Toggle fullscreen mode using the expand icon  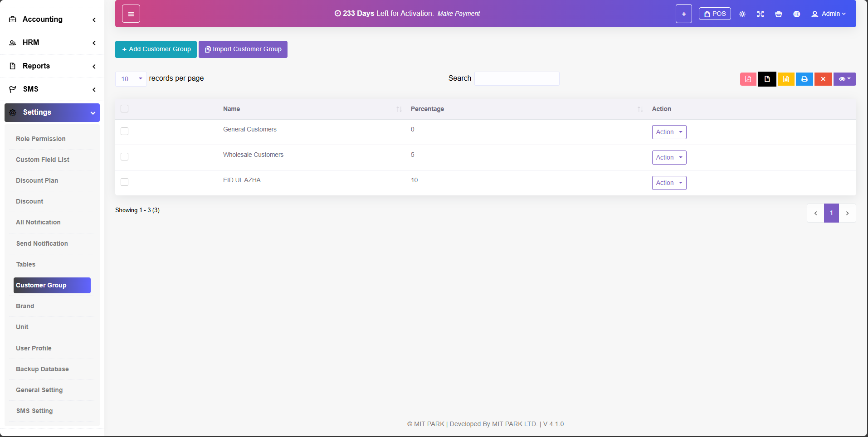pos(760,14)
